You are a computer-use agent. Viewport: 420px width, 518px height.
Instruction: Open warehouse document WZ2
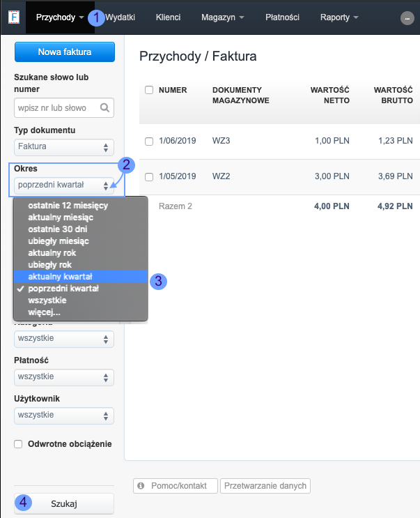pyautogui.click(x=221, y=176)
